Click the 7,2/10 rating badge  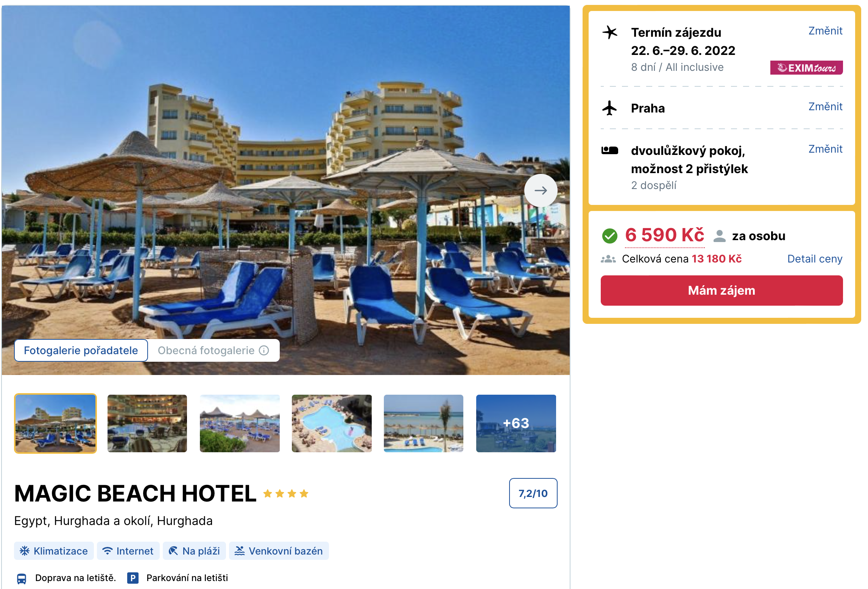click(x=533, y=493)
